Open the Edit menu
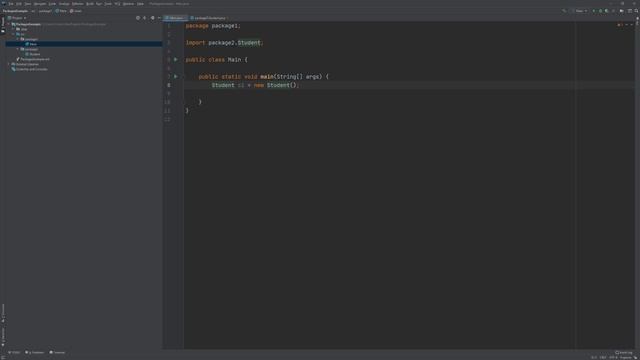The width and height of the screenshot is (640, 360). (19, 4)
